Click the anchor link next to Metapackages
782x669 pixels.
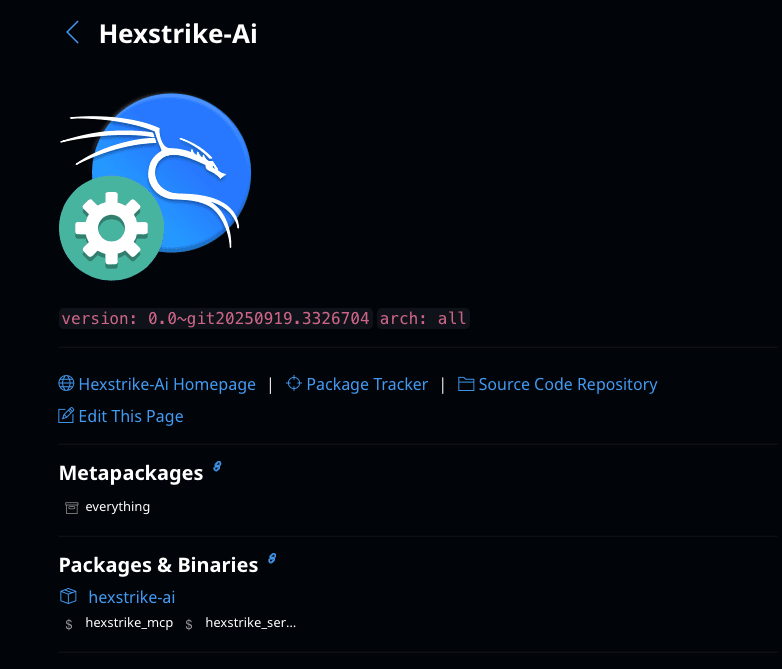(216, 468)
